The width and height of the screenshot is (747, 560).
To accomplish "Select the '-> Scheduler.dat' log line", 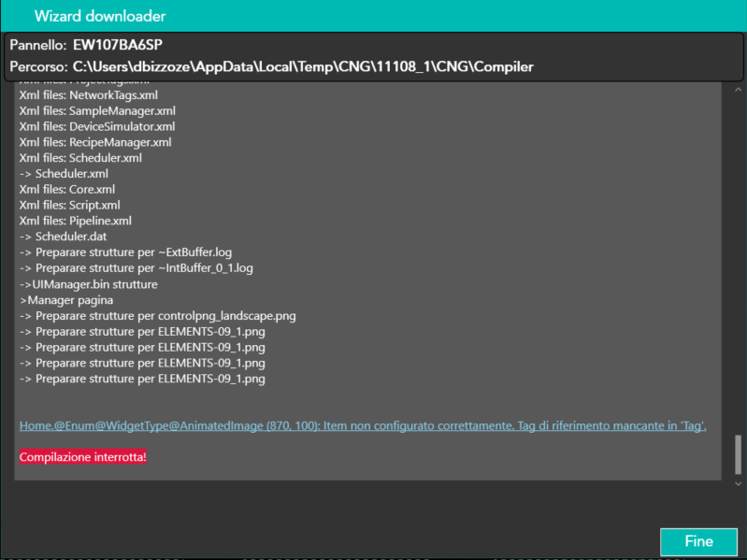I will click(x=63, y=237).
